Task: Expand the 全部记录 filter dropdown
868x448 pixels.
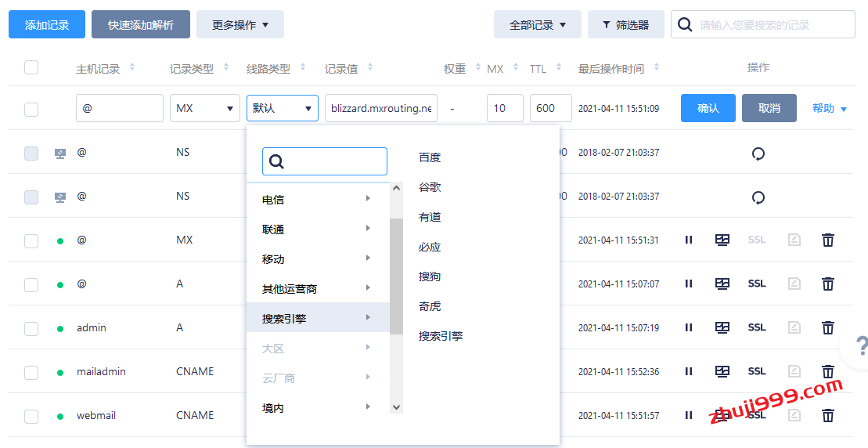Action: click(537, 24)
